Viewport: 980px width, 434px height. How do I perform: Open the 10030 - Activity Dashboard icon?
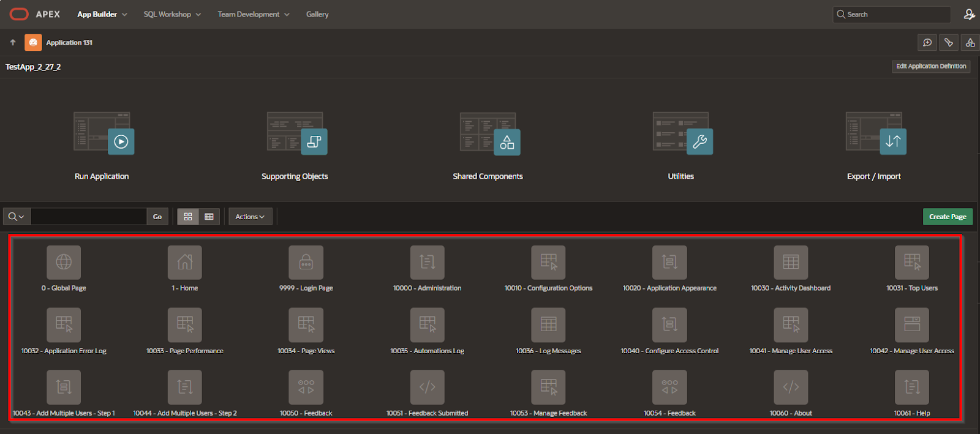(791, 262)
